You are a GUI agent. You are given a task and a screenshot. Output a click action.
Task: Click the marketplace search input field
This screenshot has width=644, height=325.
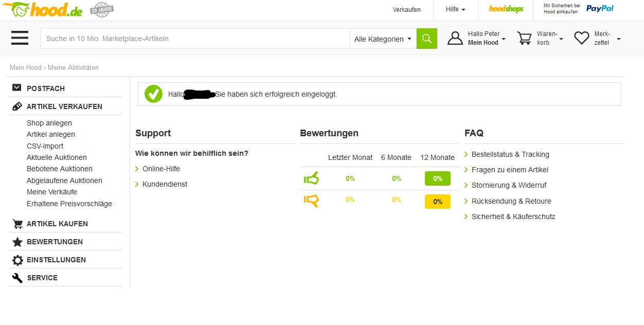(195, 39)
